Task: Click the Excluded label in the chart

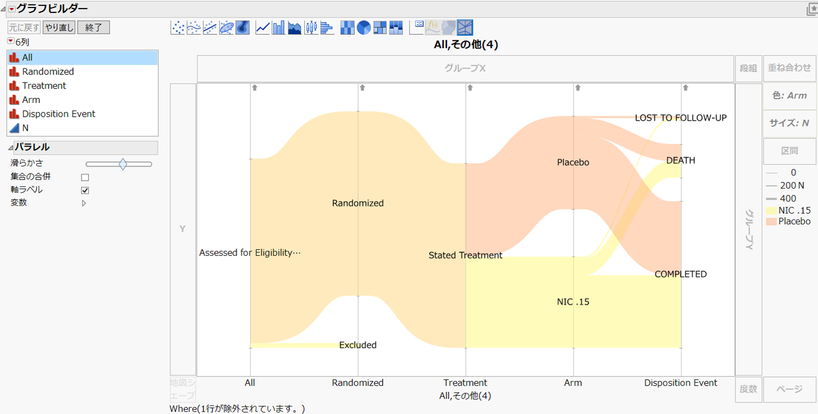Action: click(358, 345)
